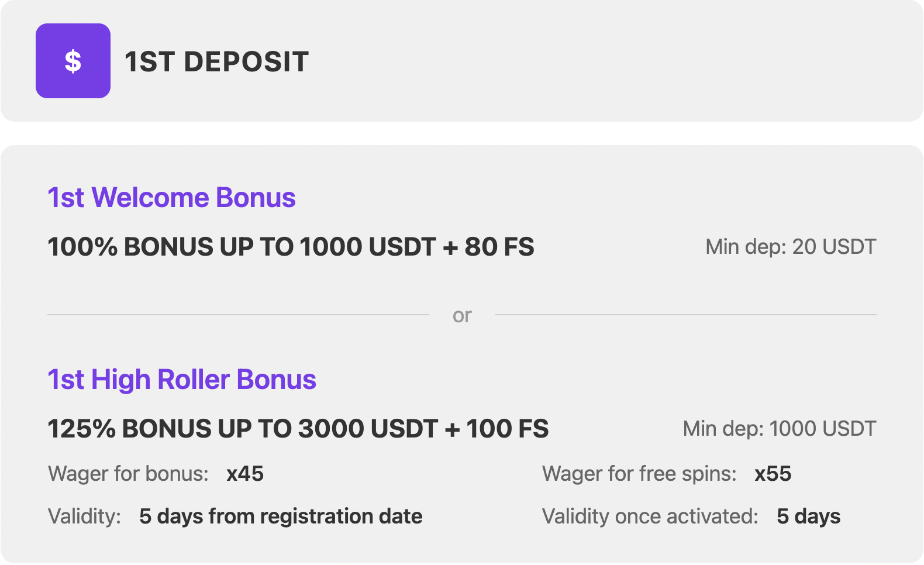
Task: Open the 1st Welcome Bonus heading
Action: tap(171, 198)
